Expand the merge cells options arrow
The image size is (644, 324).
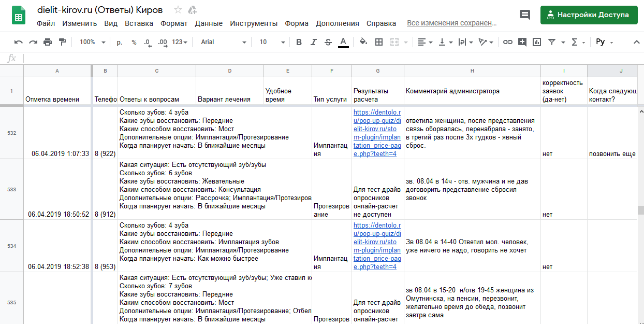405,43
